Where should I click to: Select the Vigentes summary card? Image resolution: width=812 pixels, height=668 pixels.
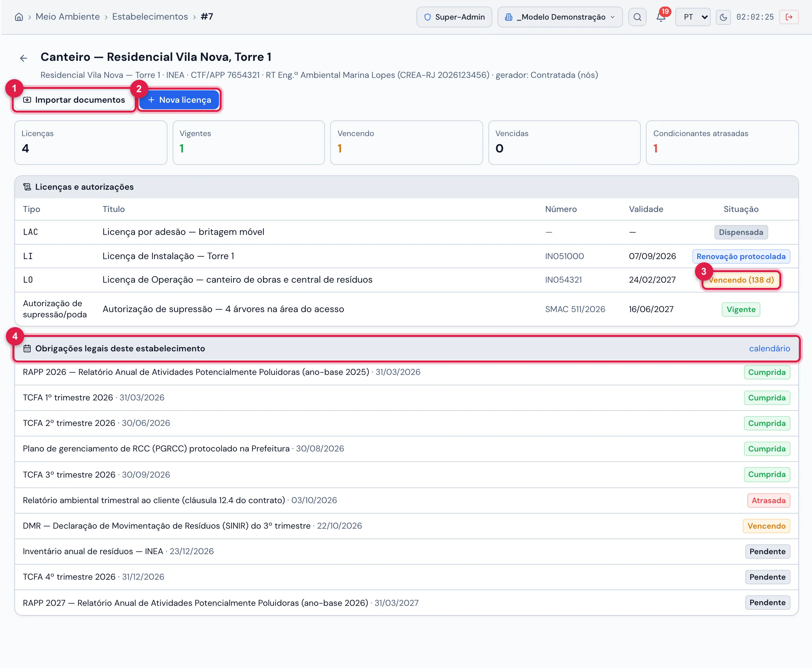click(x=248, y=143)
